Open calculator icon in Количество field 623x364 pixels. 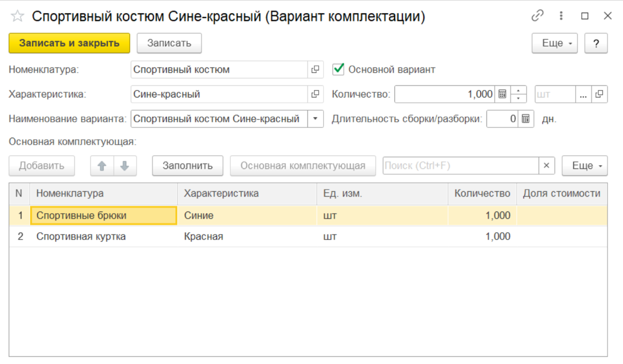[x=502, y=94]
